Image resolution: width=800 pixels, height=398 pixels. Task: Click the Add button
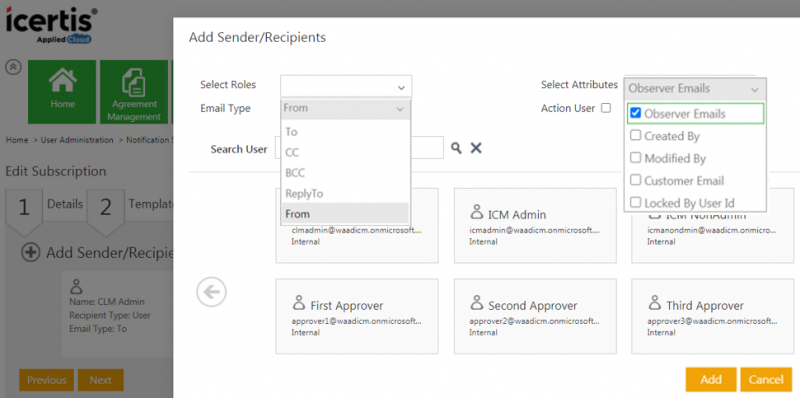pyautogui.click(x=711, y=380)
